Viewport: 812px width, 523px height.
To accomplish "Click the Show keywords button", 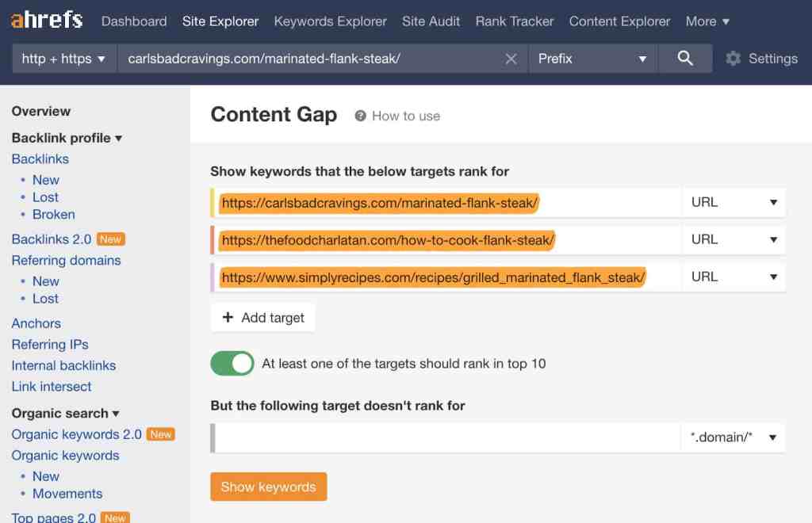I will click(x=268, y=487).
